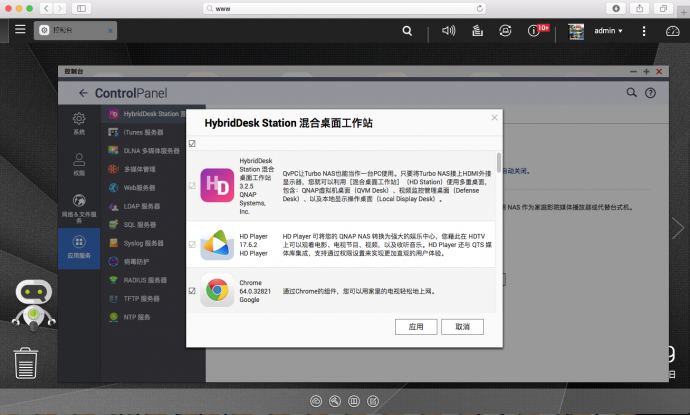Expand the admin user dropdown
Image resolution: width=690 pixels, height=415 pixels.
[x=608, y=31]
